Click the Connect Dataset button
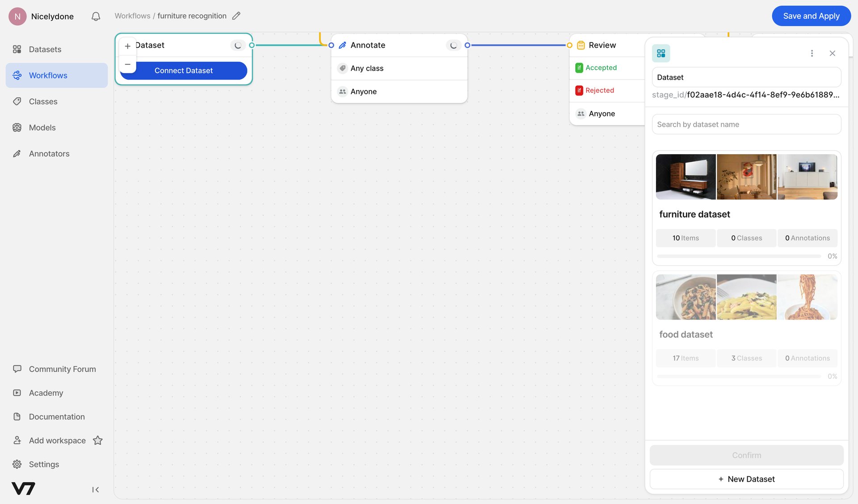This screenshot has height=504, width=858. tap(184, 71)
